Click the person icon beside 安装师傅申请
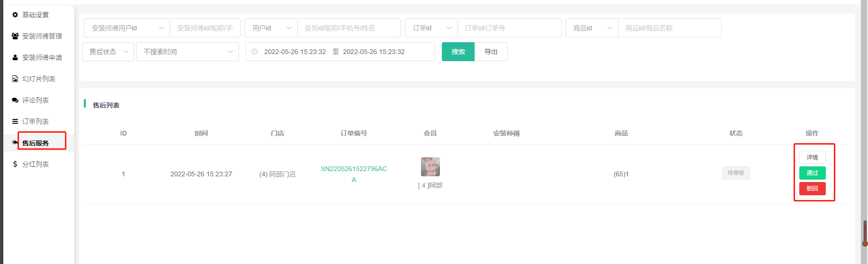Screen dimensions: 868x264 coord(15,57)
